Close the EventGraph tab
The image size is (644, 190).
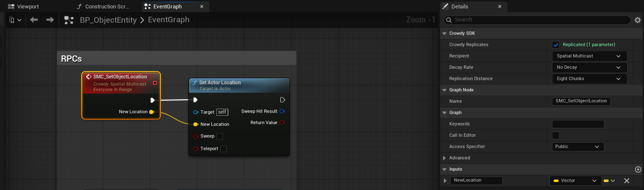[202, 7]
